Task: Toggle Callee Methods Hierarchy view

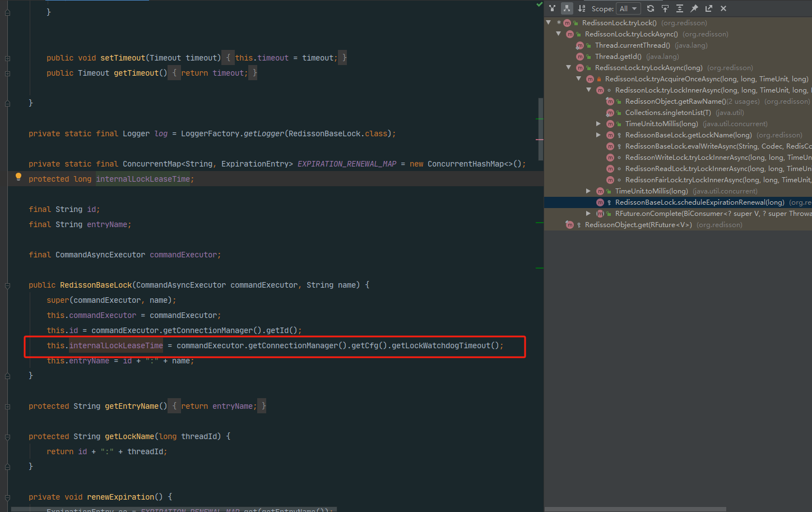Action: click(x=567, y=8)
